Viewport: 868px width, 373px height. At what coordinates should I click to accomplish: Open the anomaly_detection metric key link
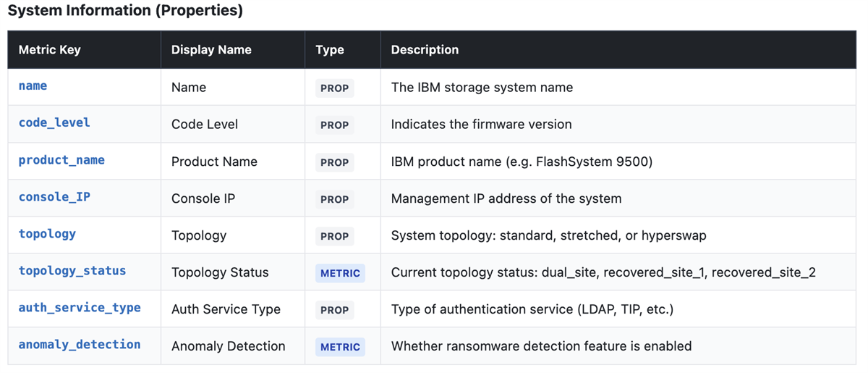click(80, 345)
